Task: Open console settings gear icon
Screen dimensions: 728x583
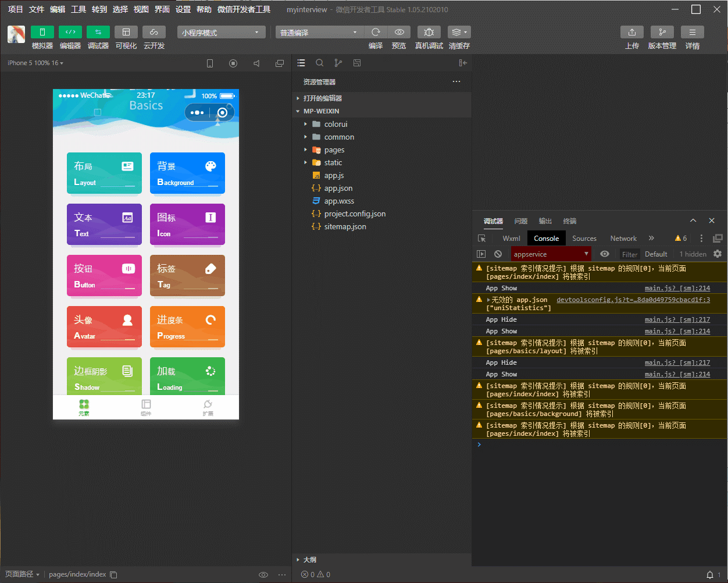Action: (x=718, y=254)
